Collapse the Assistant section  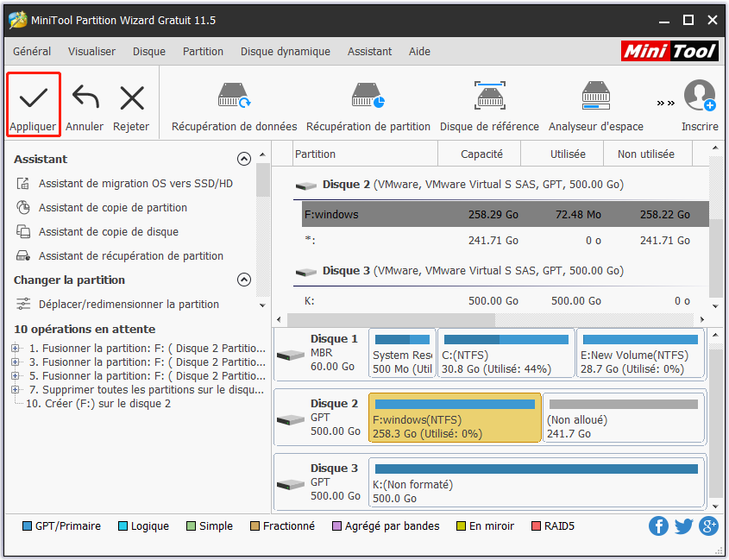pyautogui.click(x=244, y=159)
